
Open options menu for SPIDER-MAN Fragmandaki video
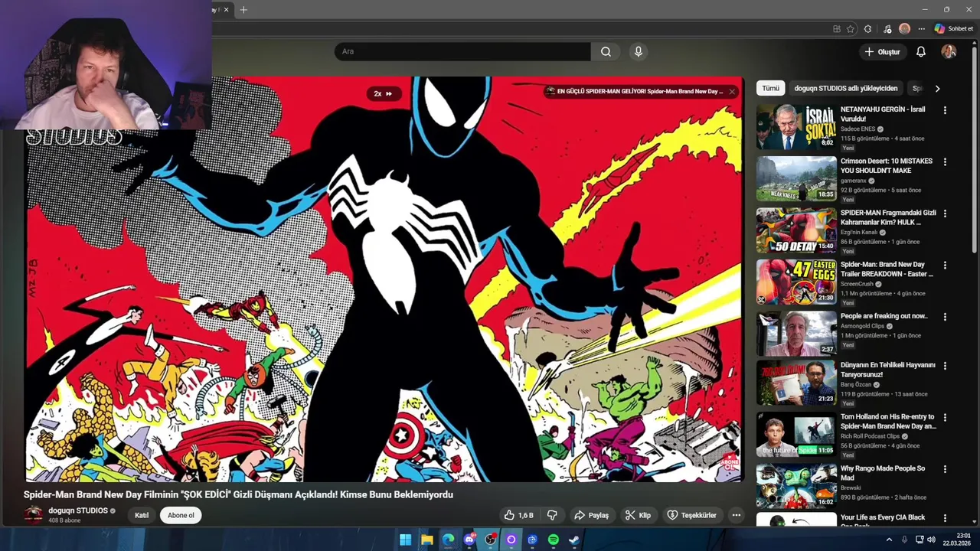tap(945, 214)
